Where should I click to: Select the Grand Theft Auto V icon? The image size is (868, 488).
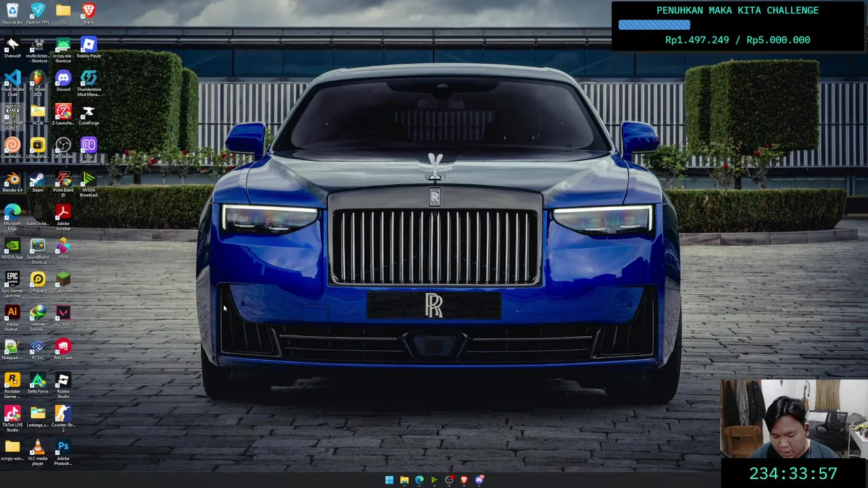[x=12, y=117]
